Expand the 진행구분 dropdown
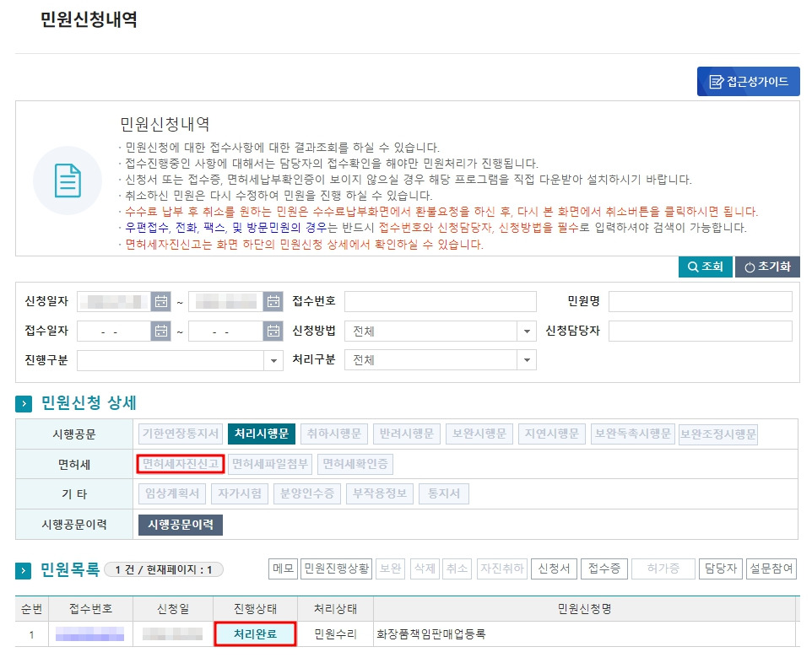The width and height of the screenshot is (812, 663). tap(273, 361)
